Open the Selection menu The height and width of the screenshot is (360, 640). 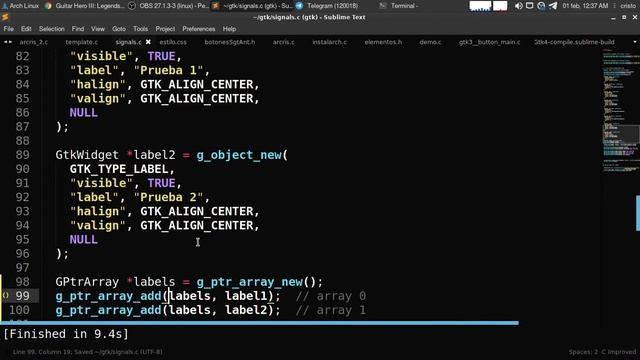(x=51, y=29)
